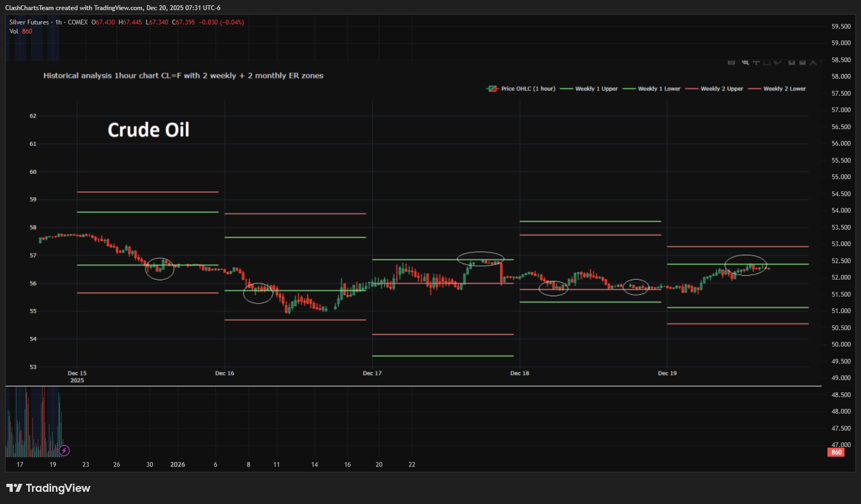The height and width of the screenshot is (504, 861).
Task: Hide the Weekly 2 Upper line
Action: 715,89
